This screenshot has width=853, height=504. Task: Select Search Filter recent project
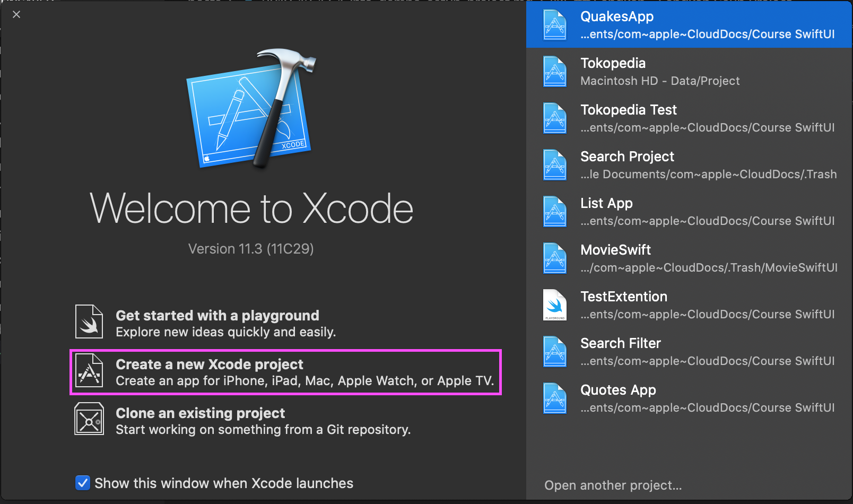(690, 352)
